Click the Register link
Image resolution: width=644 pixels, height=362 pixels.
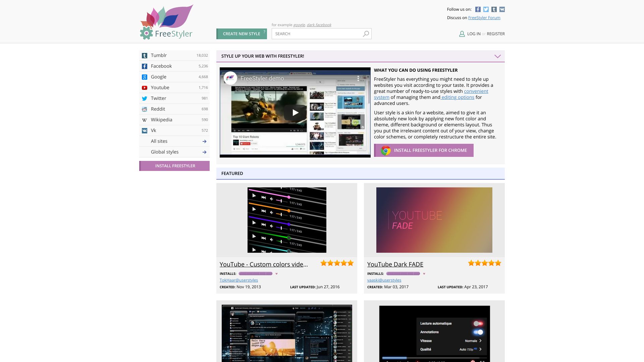pyautogui.click(x=496, y=34)
